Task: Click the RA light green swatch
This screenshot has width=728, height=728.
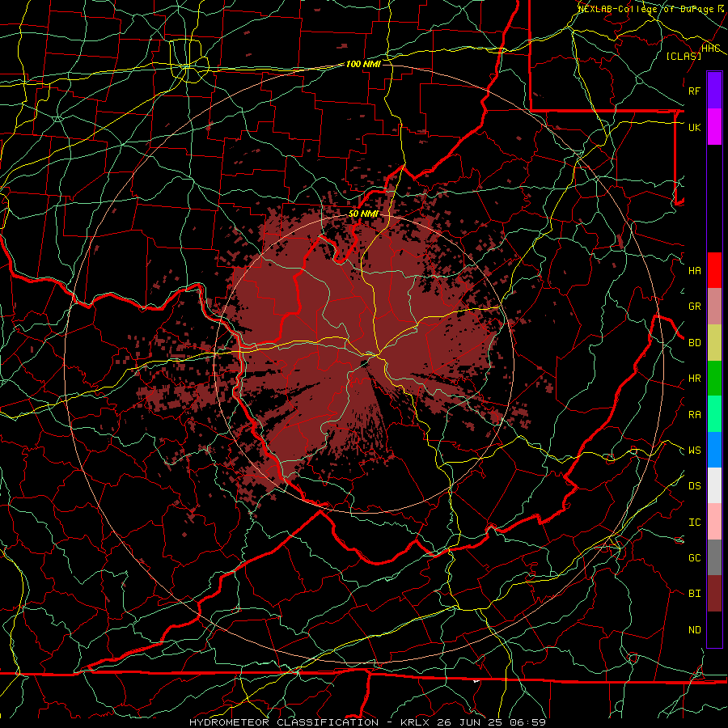Action: [714, 414]
